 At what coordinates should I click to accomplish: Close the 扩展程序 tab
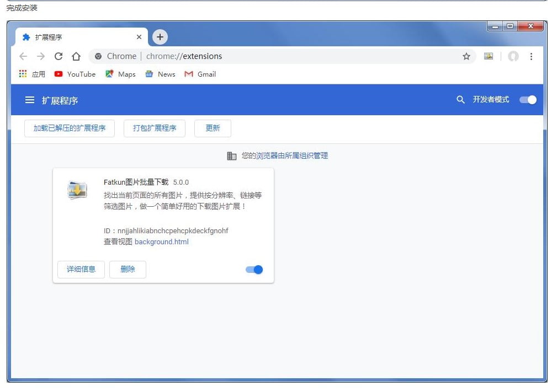(139, 37)
